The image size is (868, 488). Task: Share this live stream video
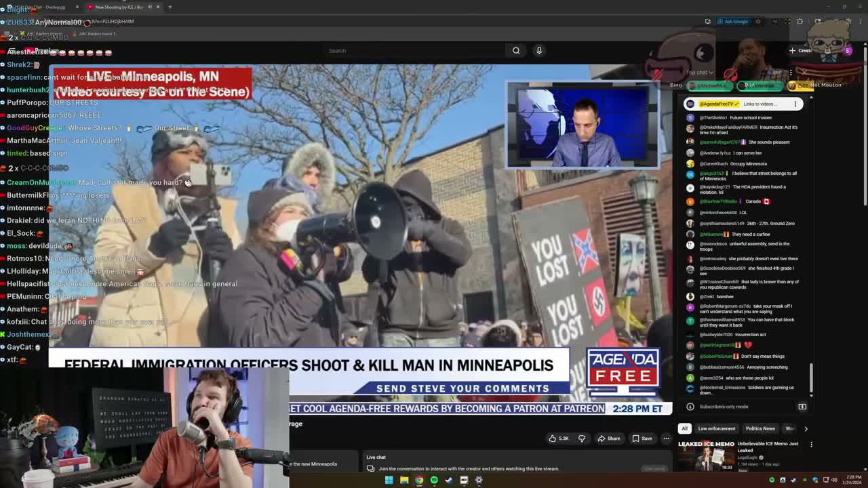(609, 439)
